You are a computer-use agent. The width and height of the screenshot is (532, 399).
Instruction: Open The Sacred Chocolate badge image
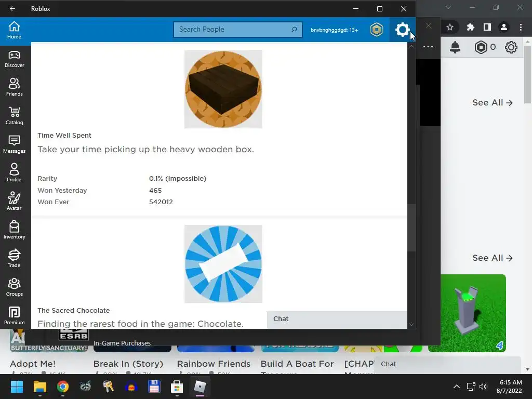(223, 263)
